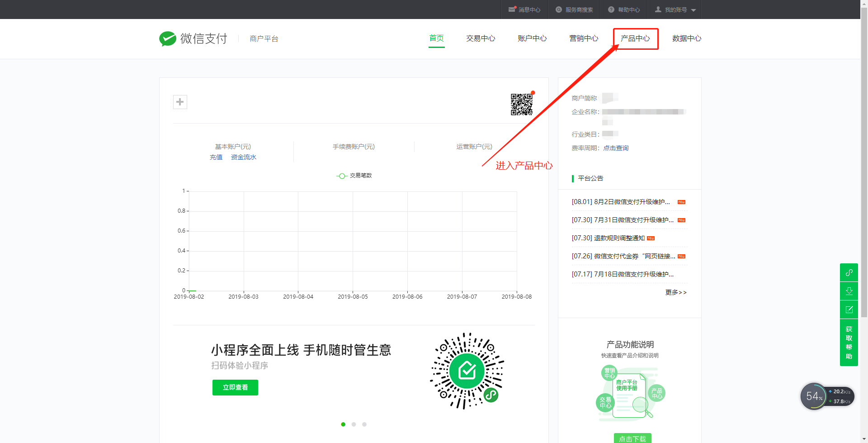Open the 资金流水 link
Viewport: 868px width, 443px height.
pyautogui.click(x=244, y=157)
